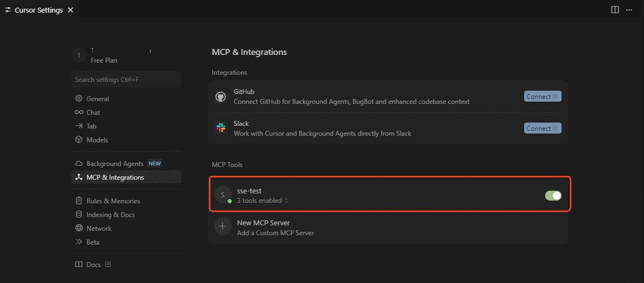Click the General gear icon
The width and height of the screenshot is (644, 283).
pos(79,98)
